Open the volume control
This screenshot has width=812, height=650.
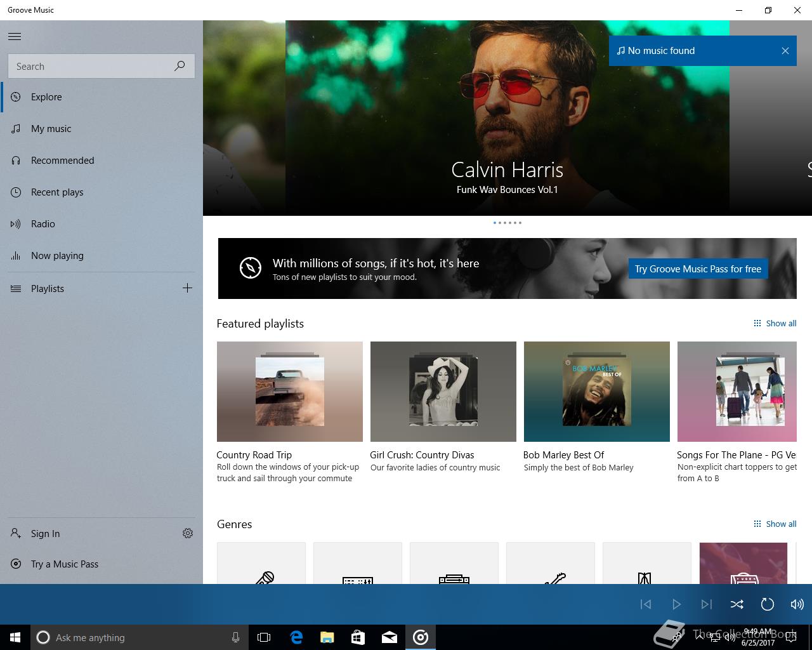point(797,604)
